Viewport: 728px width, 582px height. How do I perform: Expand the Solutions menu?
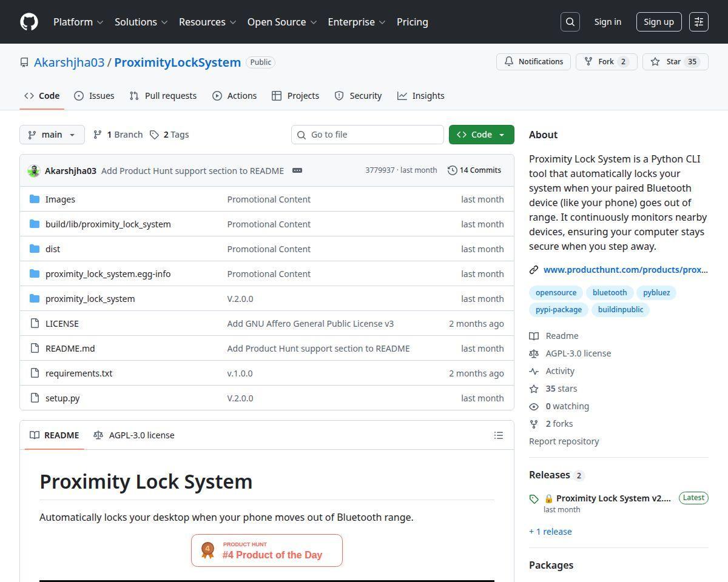141,22
